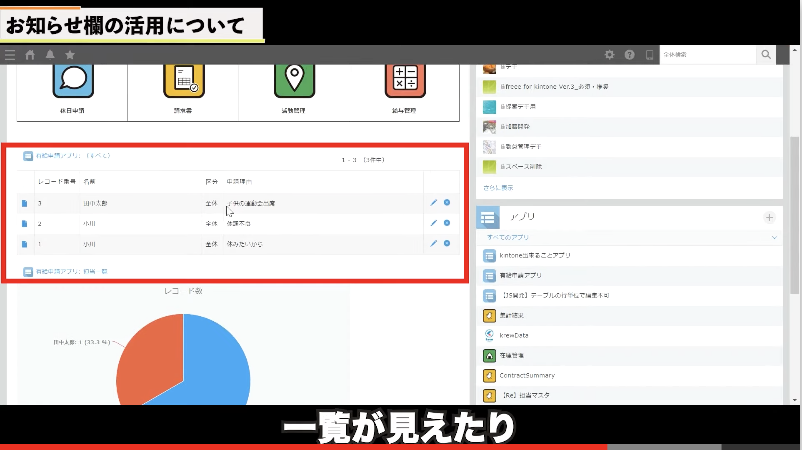
Task: Open record 1 detail document icon
Action: pyautogui.click(x=24, y=244)
